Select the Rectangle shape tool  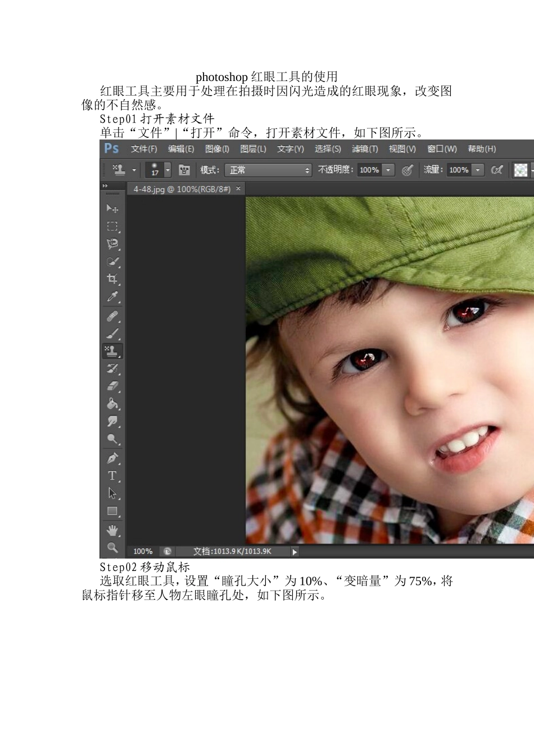click(112, 511)
